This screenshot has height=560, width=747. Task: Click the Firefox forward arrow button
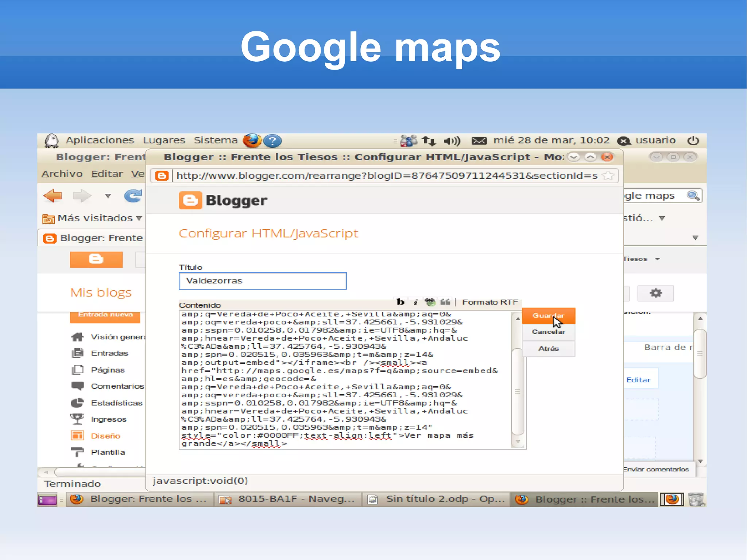[82, 196]
